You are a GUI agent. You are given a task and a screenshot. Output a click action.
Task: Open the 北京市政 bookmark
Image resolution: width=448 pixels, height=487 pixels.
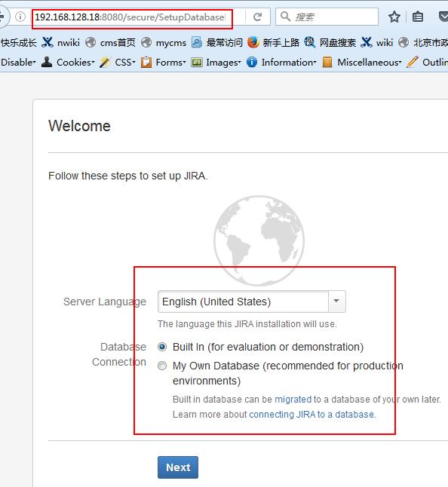[x=423, y=42]
